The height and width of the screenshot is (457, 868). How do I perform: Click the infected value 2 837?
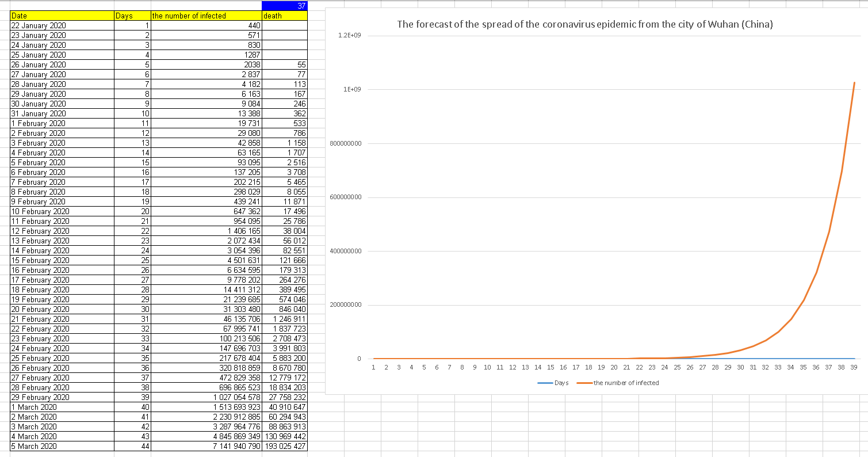pyautogui.click(x=206, y=75)
